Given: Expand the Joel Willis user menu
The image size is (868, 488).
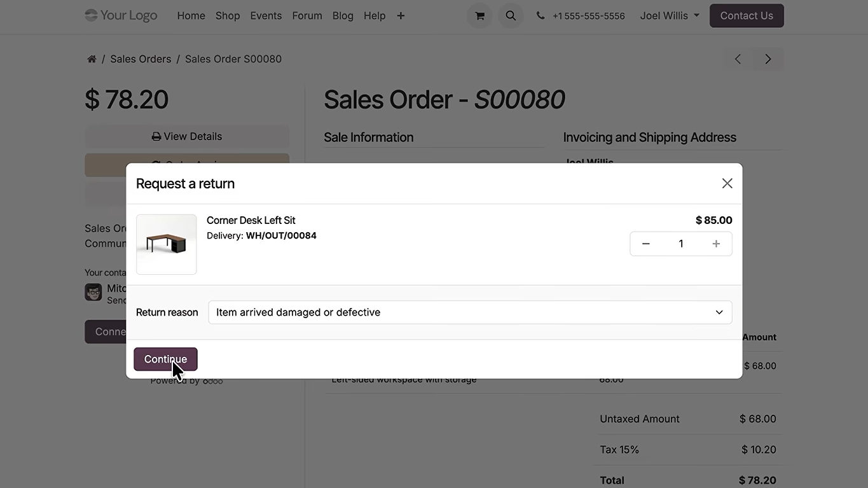Looking at the screenshot, I should [x=670, y=16].
